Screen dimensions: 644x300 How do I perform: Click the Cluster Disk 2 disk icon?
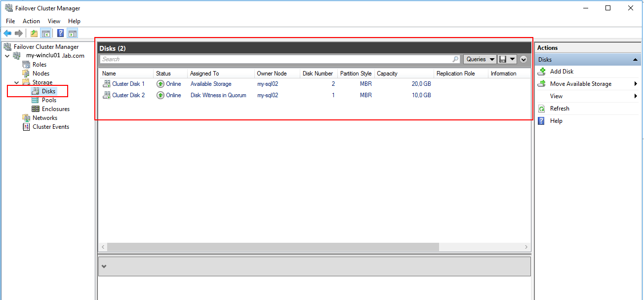[106, 95]
